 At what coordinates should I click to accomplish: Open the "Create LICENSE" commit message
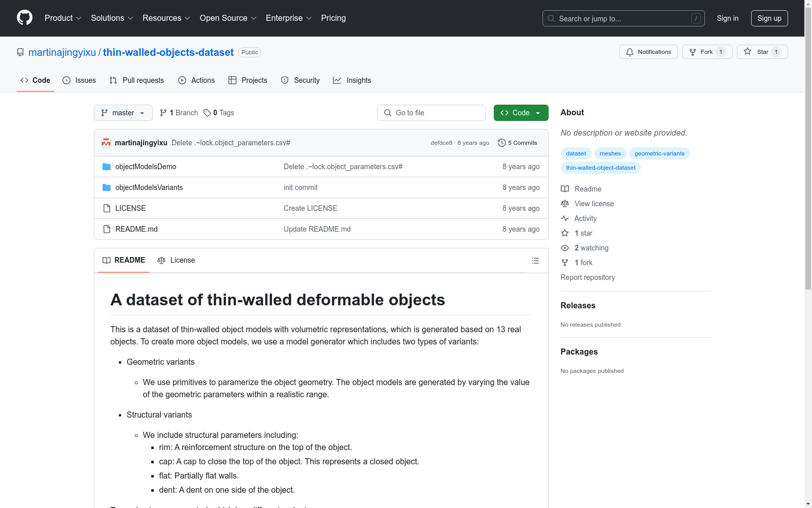[311, 208]
